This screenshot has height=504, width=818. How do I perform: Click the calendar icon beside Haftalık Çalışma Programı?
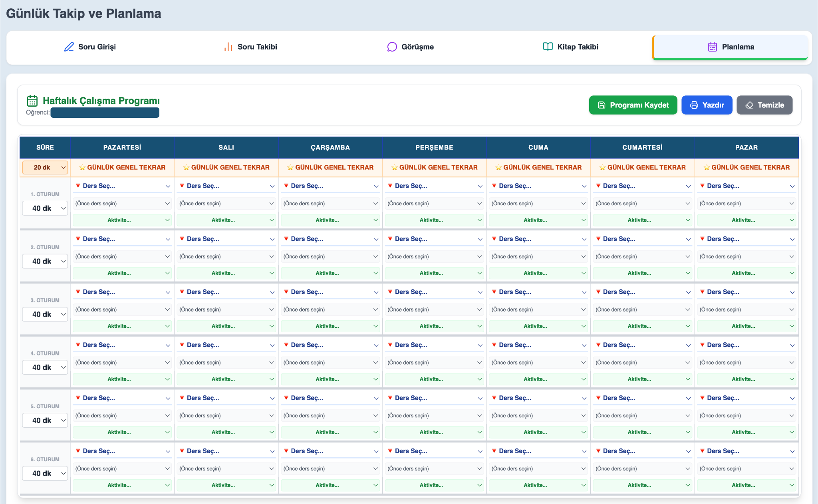[32, 100]
